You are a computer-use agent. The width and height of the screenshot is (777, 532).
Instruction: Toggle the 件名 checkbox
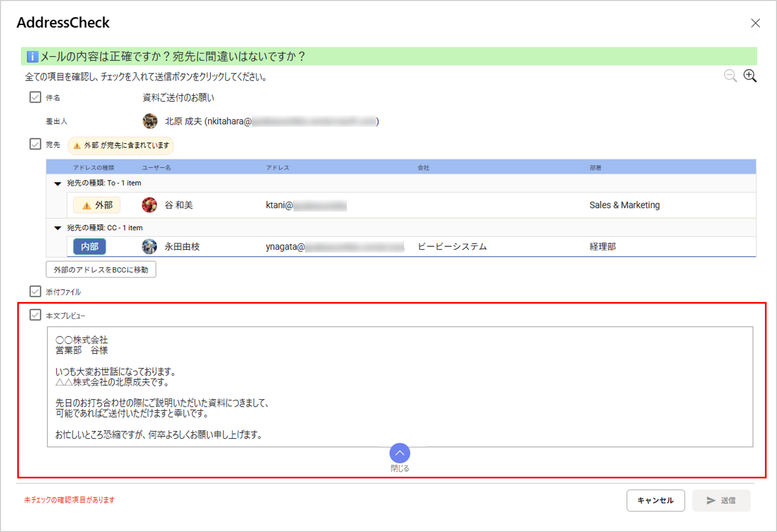click(x=35, y=97)
